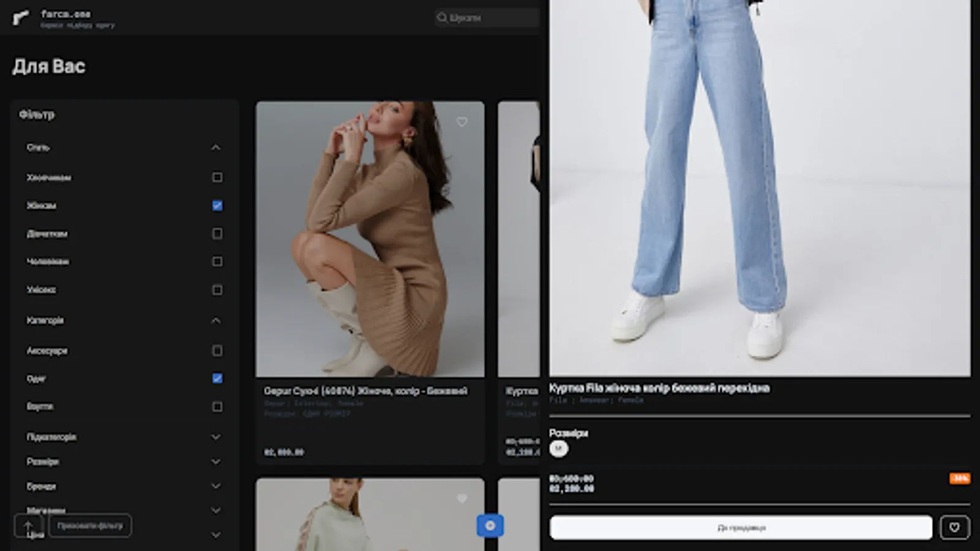
Task: Expand the Бренди filter section
Action: coord(216,486)
